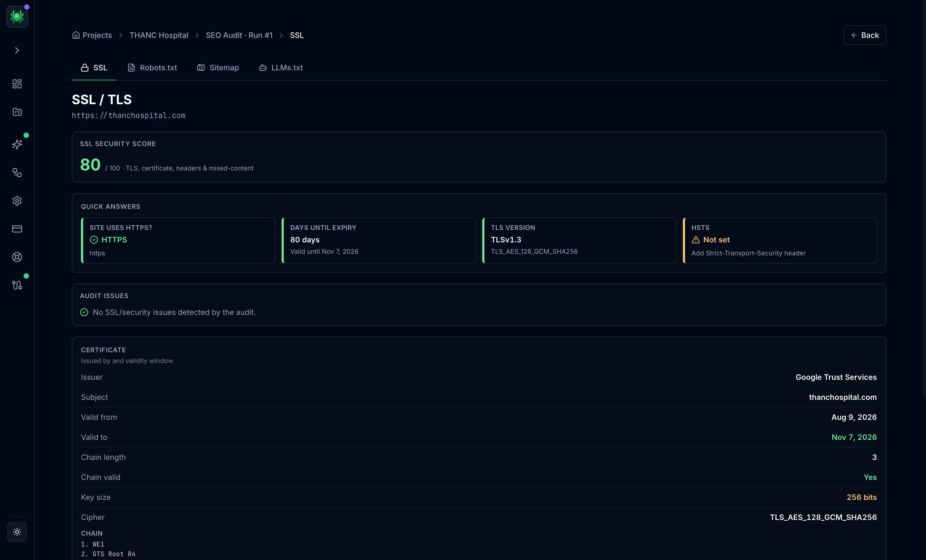Click 'Add Strict-Transport-Security header' hint text

point(748,253)
